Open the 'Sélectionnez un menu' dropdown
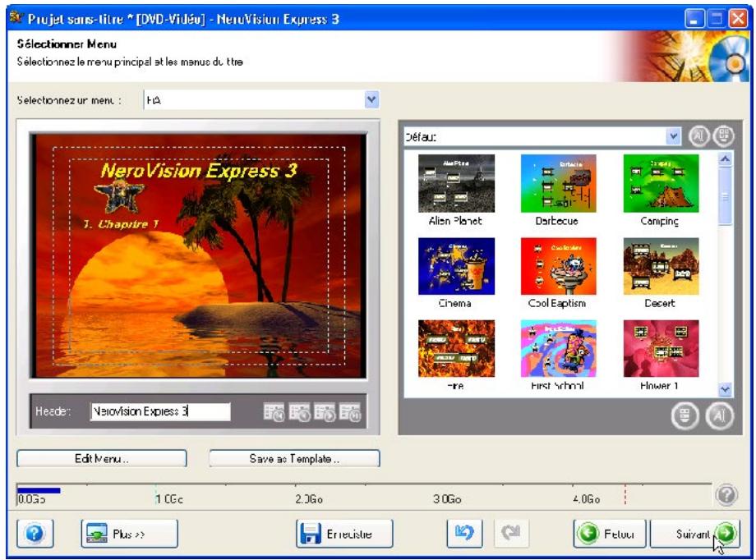Image resolution: width=756 pixels, height=560 pixels. click(x=371, y=99)
